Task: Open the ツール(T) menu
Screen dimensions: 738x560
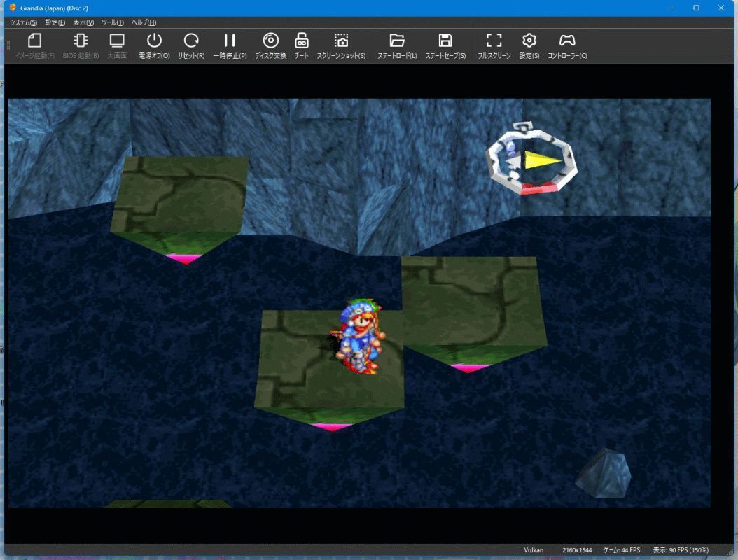Action: 113,22
